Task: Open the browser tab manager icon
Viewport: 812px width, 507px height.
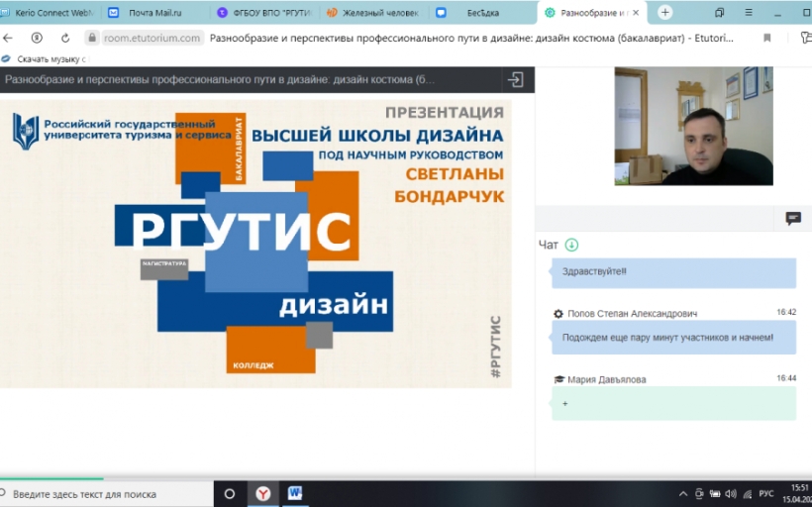Action: click(719, 13)
